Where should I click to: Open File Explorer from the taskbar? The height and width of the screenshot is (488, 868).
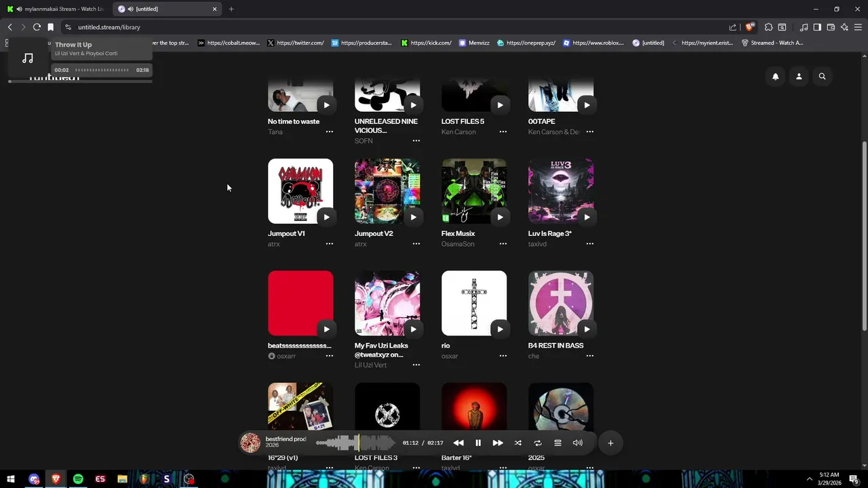click(x=122, y=479)
